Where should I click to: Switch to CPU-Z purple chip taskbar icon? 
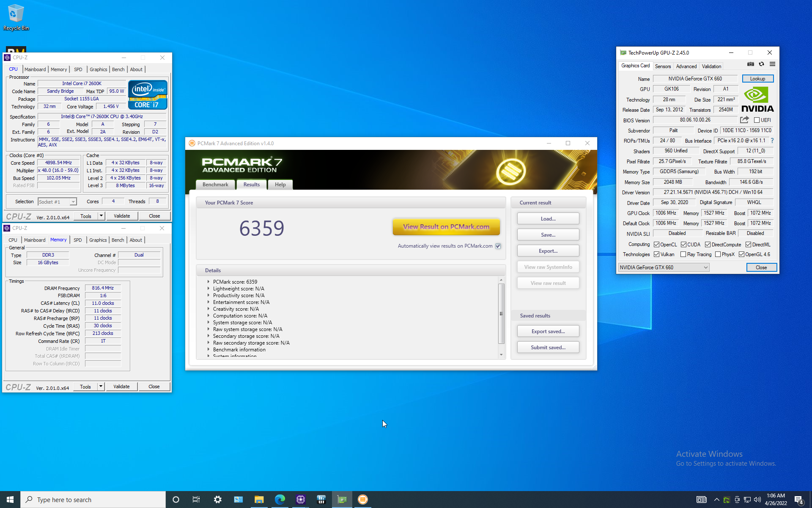click(x=300, y=500)
